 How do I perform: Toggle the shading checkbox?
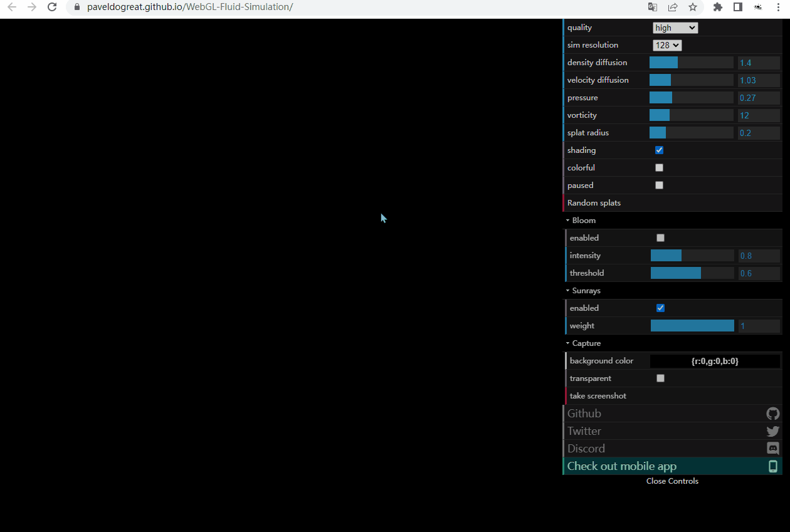[659, 150]
